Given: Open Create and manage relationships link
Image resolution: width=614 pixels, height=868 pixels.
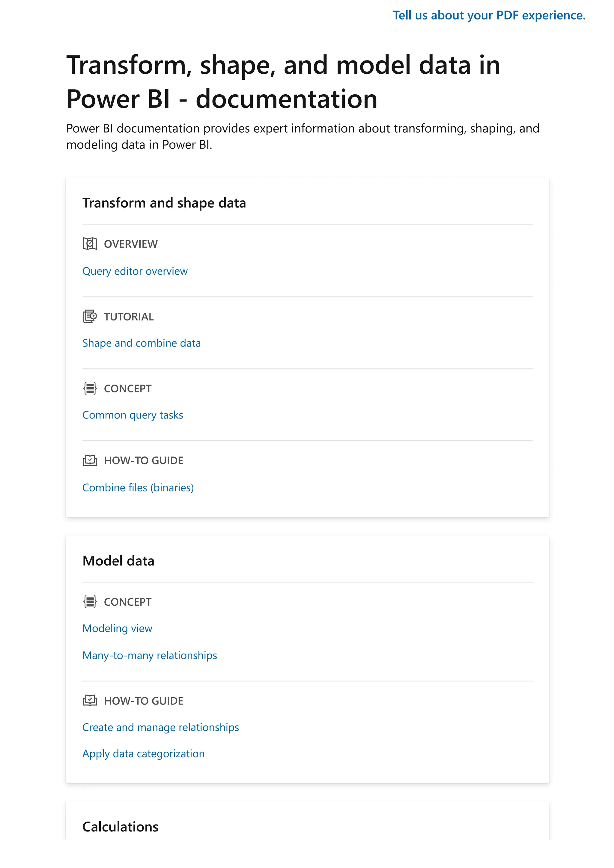Looking at the screenshot, I should [x=160, y=727].
